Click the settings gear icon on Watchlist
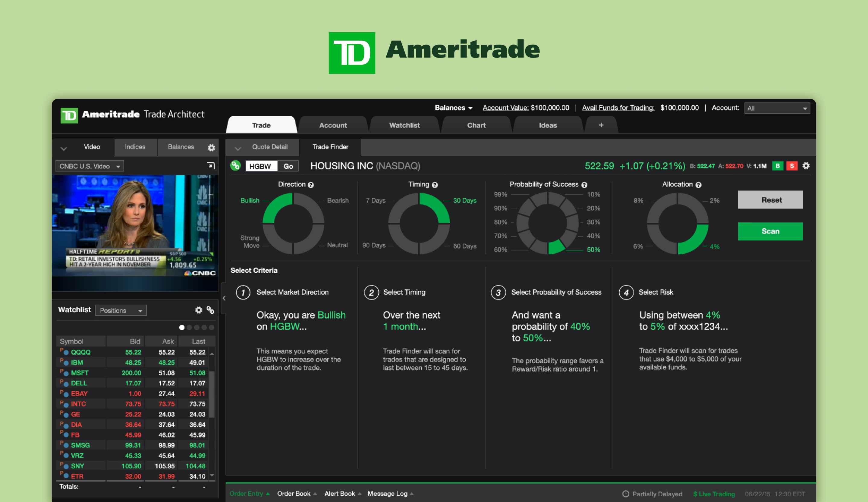 click(199, 309)
